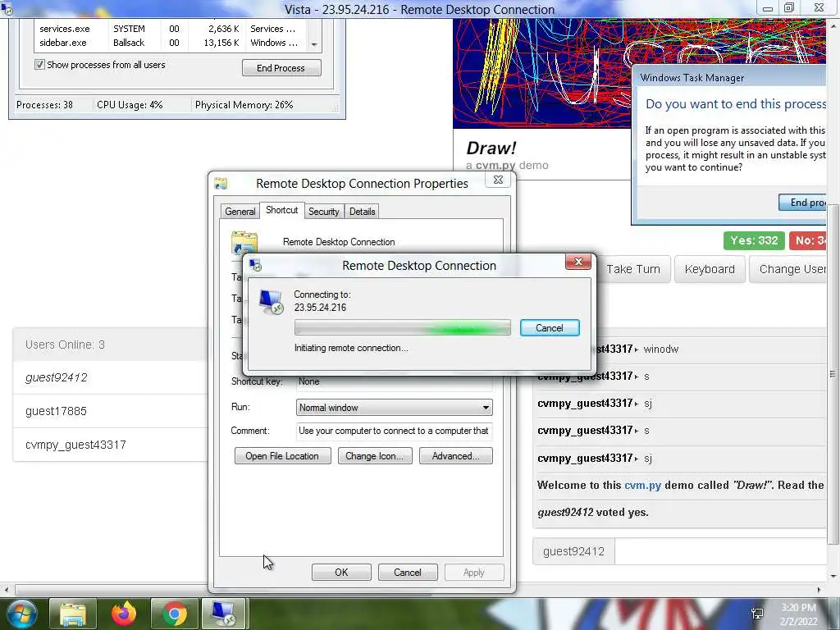Image resolution: width=840 pixels, height=630 pixels.
Task: Open the on-screen Keyboard button
Action: [710, 269]
